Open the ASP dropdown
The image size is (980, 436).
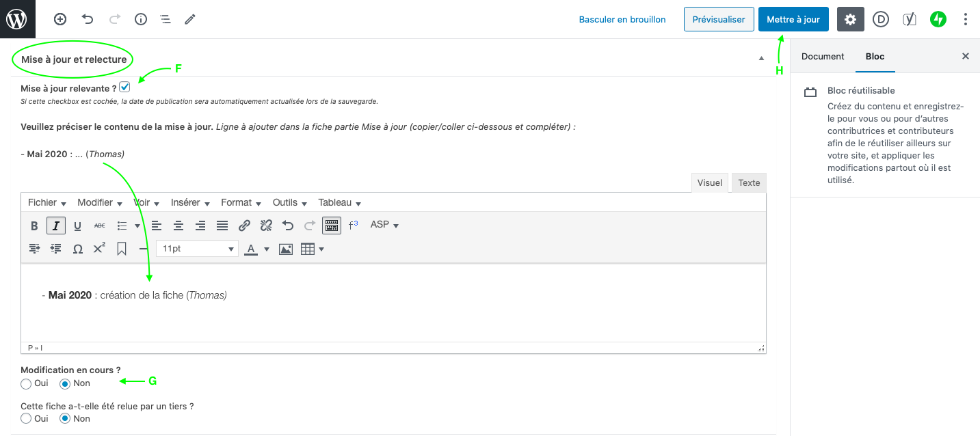[384, 225]
